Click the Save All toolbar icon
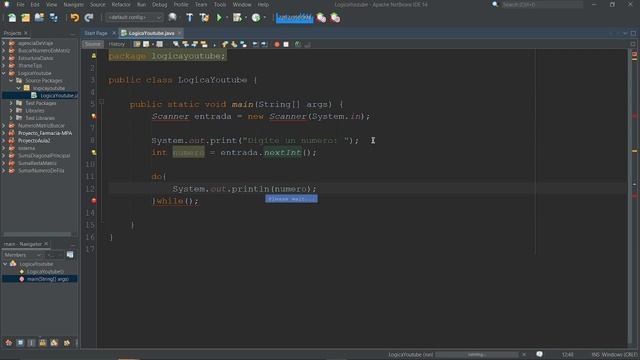This screenshot has height=360, width=640. [53, 18]
